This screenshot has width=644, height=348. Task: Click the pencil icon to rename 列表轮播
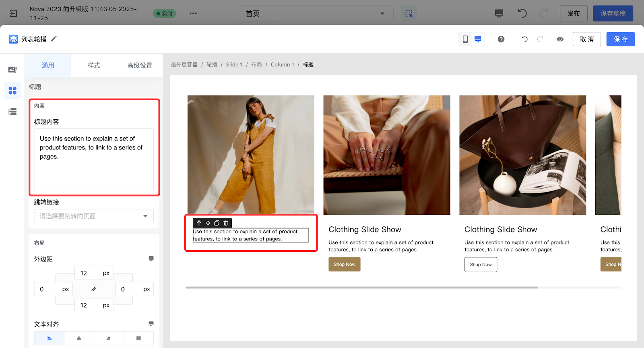click(54, 39)
